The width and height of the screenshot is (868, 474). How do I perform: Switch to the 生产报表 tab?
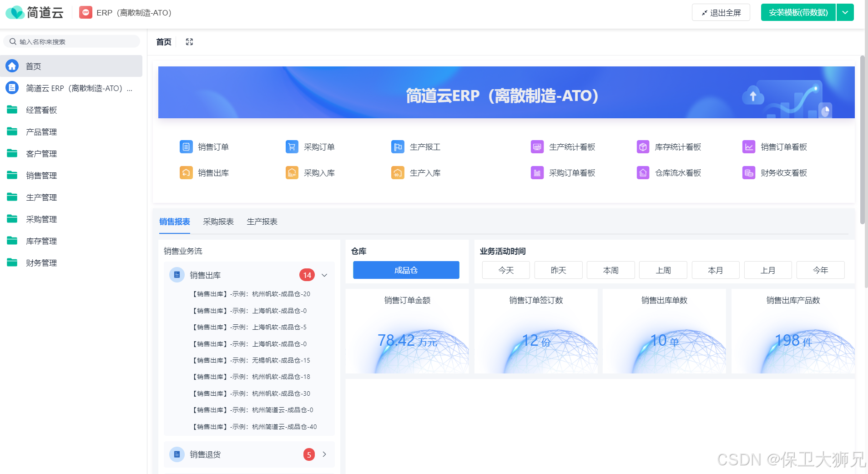pos(262,222)
